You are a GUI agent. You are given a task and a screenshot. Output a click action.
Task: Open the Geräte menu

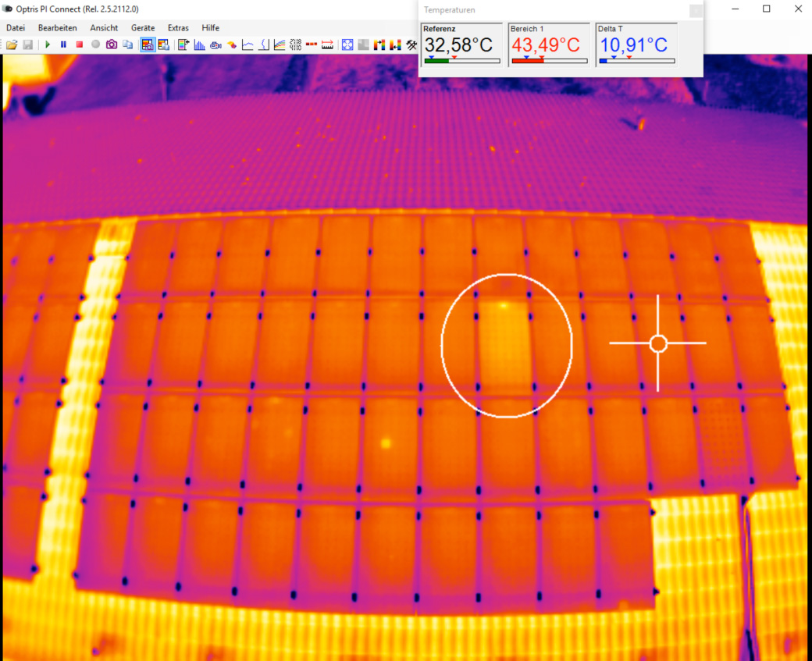click(143, 27)
